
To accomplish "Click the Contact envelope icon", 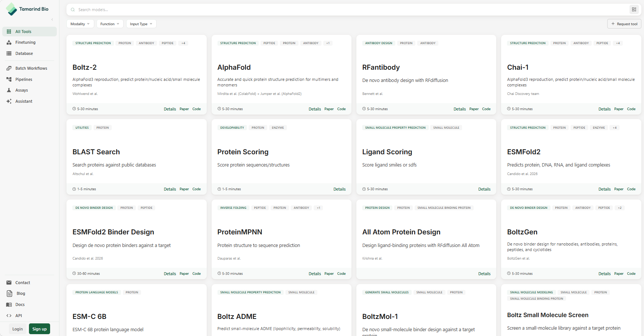I will click(x=9, y=283).
